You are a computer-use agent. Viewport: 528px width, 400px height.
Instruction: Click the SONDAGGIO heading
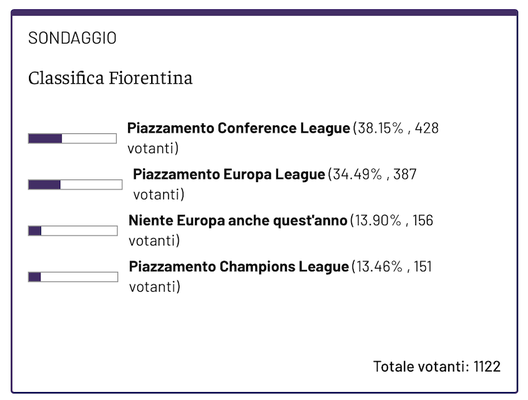tap(72, 38)
